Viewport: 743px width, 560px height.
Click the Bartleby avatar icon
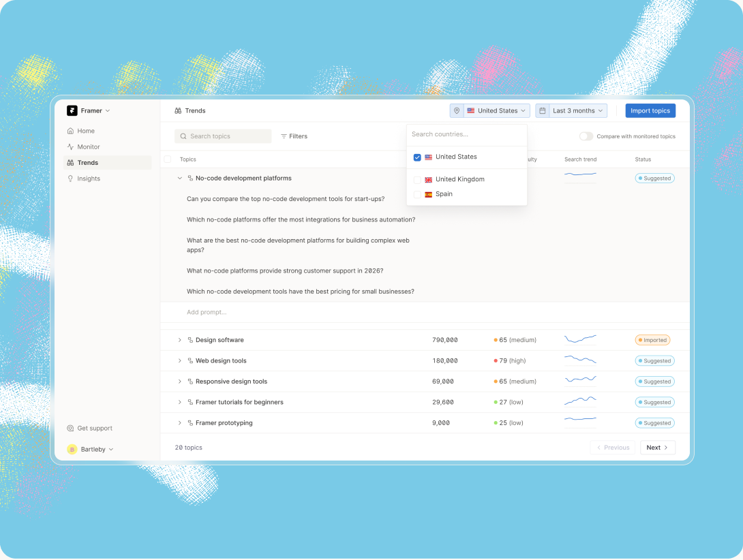(x=72, y=449)
